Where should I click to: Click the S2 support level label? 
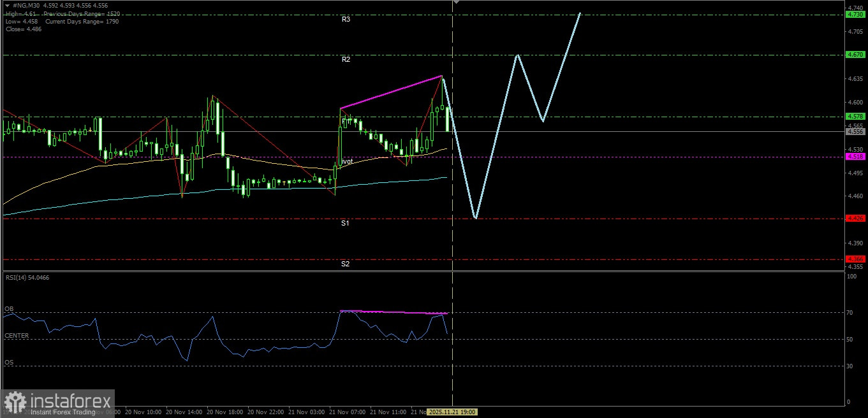[x=345, y=264]
